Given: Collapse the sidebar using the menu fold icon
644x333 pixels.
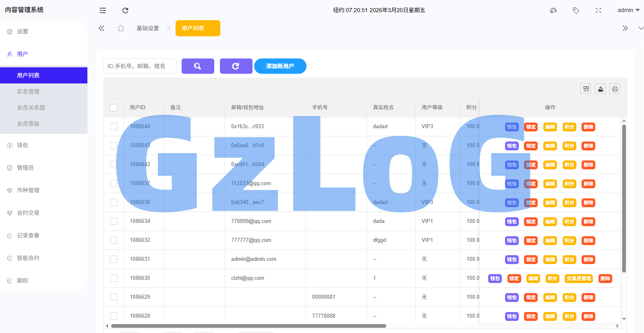Looking at the screenshot, I should (x=103, y=10).
